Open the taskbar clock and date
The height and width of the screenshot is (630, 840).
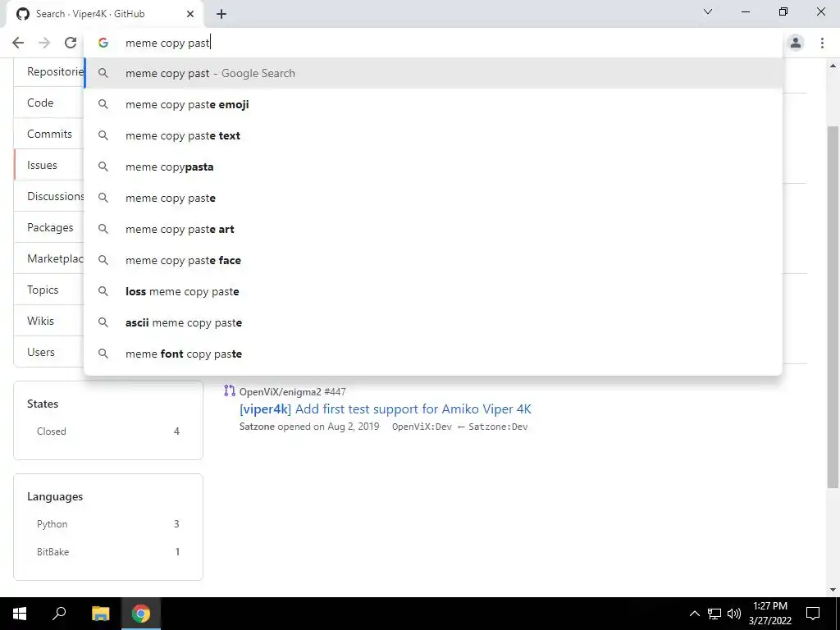pyautogui.click(x=769, y=614)
